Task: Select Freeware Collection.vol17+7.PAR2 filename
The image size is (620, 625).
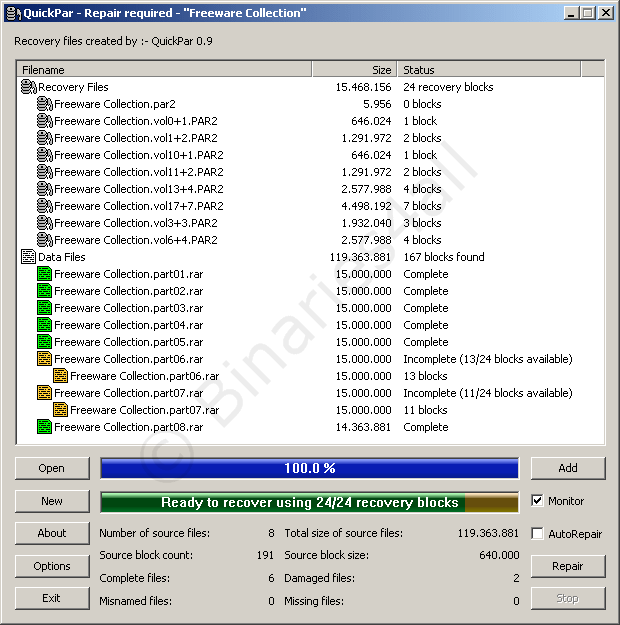Action: click(139, 206)
